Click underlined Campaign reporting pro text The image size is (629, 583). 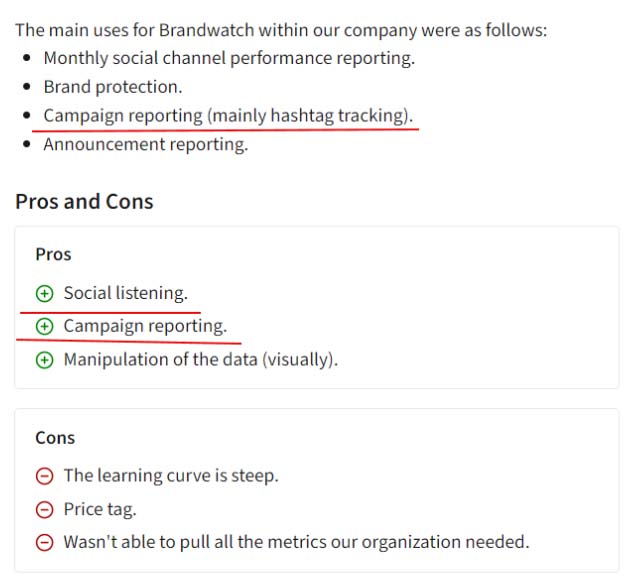click(x=145, y=326)
